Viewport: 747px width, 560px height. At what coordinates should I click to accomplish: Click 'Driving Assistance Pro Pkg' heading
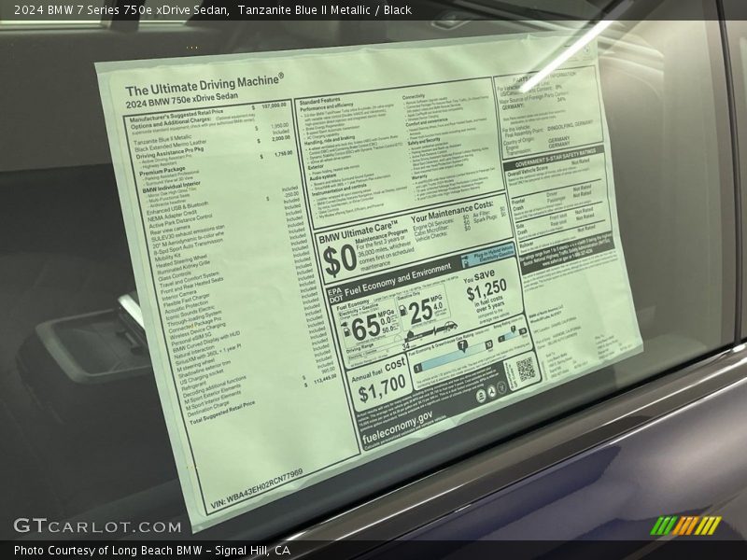click(x=169, y=153)
